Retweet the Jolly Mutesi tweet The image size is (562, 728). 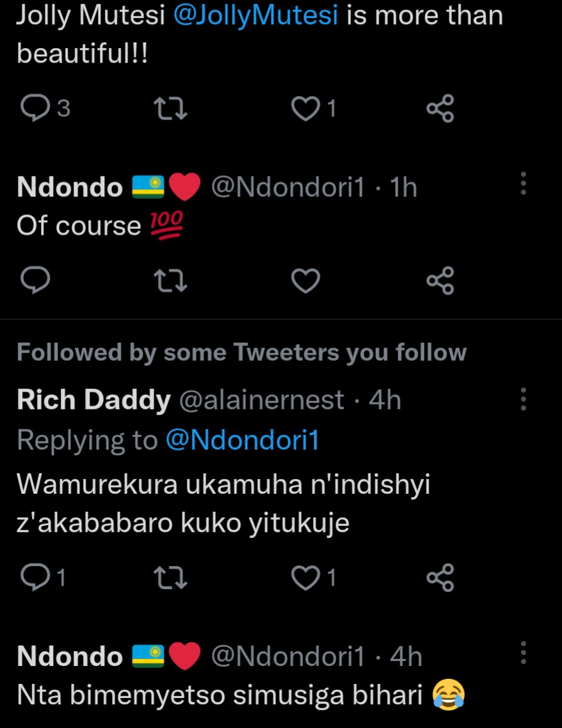(x=172, y=109)
